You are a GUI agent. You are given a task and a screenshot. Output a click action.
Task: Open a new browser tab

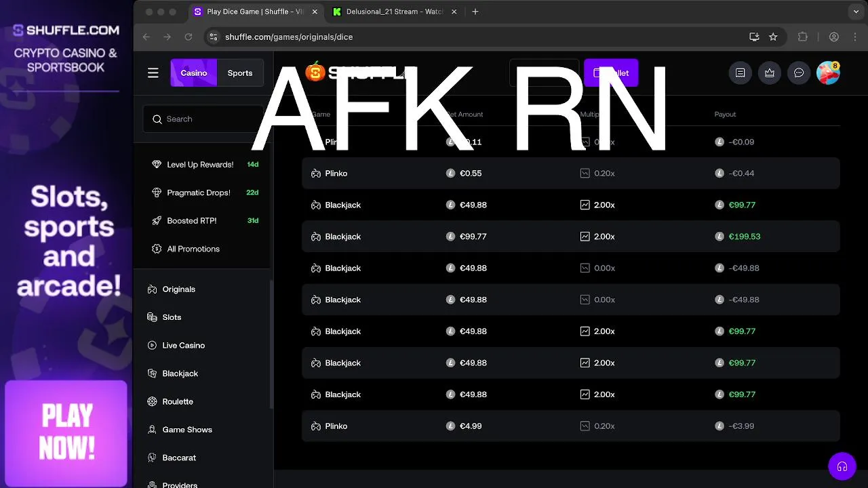(475, 12)
